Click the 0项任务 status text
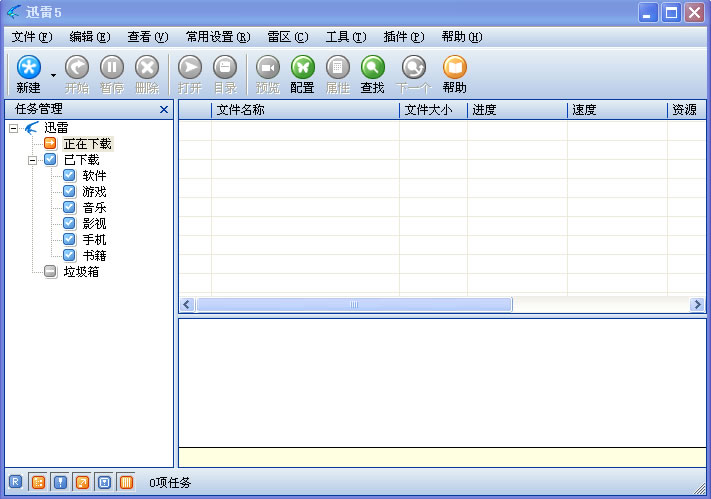Viewport: 711px width, 499px height. 170,483
